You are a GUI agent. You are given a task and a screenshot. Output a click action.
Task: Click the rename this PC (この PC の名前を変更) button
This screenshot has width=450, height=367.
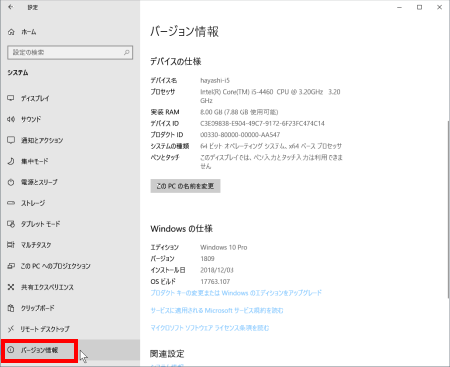pos(185,186)
